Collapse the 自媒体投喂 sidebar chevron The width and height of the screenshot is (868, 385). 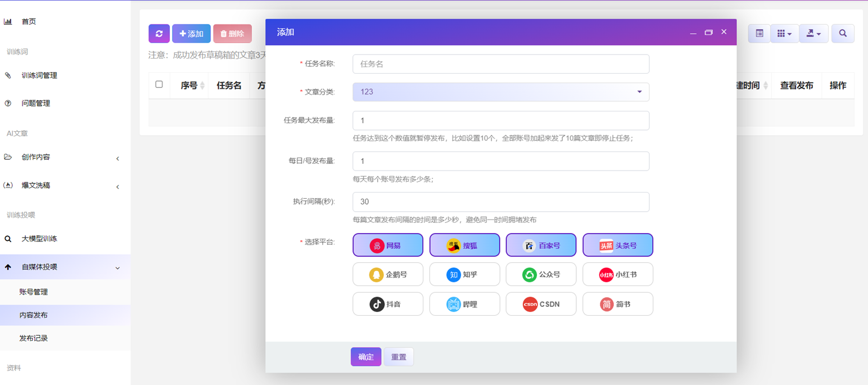[x=117, y=268]
